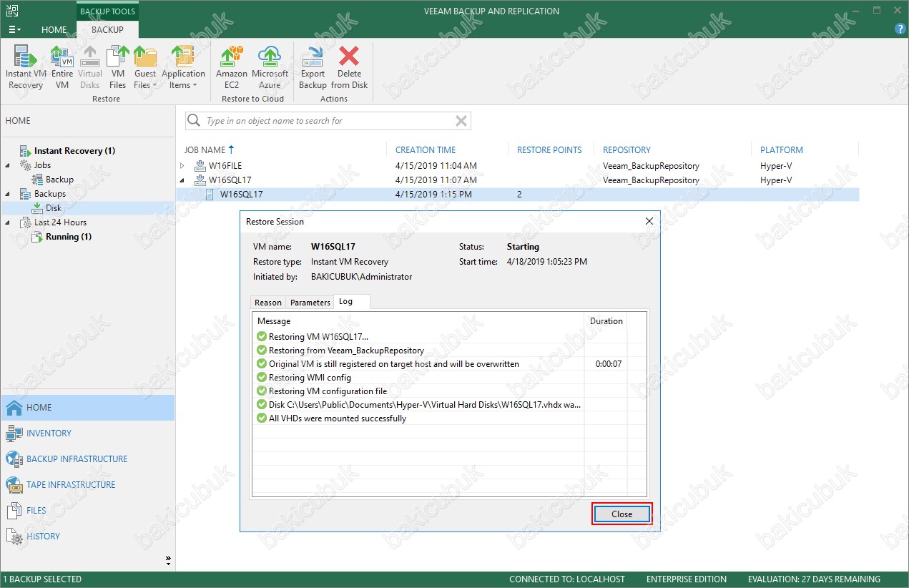The height and width of the screenshot is (588, 909).
Task: Switch to the BACKUP ribbon tab
Action: [x=107, y=30]
